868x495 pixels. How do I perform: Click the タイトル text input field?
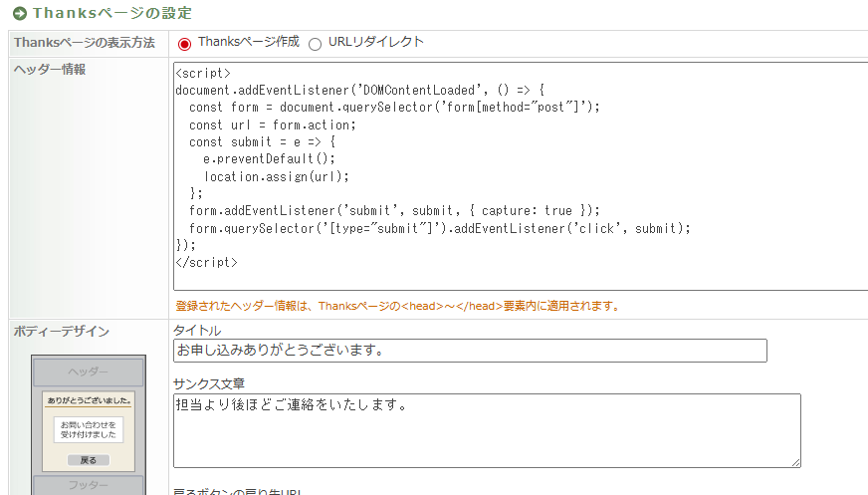(470, 351)
